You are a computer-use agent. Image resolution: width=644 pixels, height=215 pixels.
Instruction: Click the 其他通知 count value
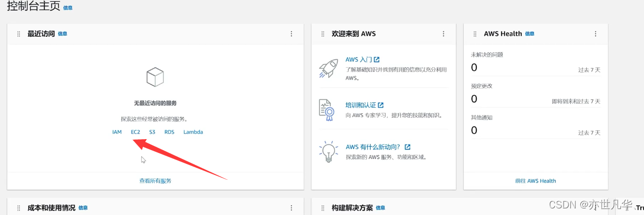click(474, 130)
